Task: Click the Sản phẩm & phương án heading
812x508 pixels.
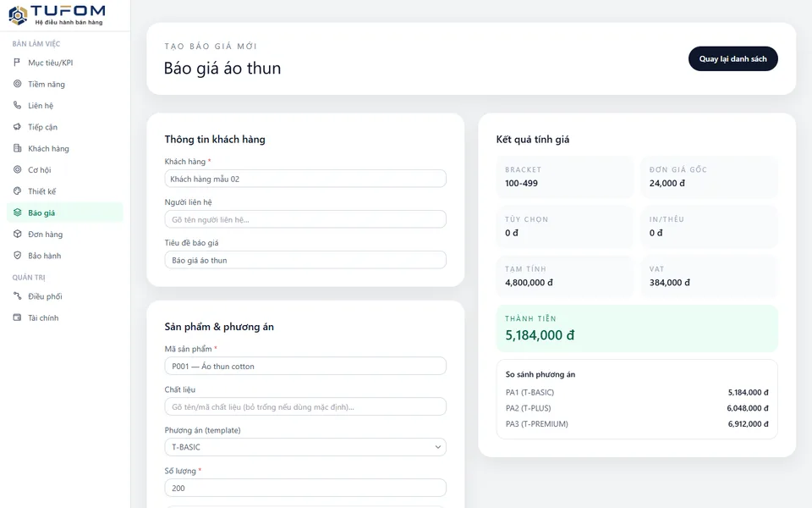Action: point(219,327)
